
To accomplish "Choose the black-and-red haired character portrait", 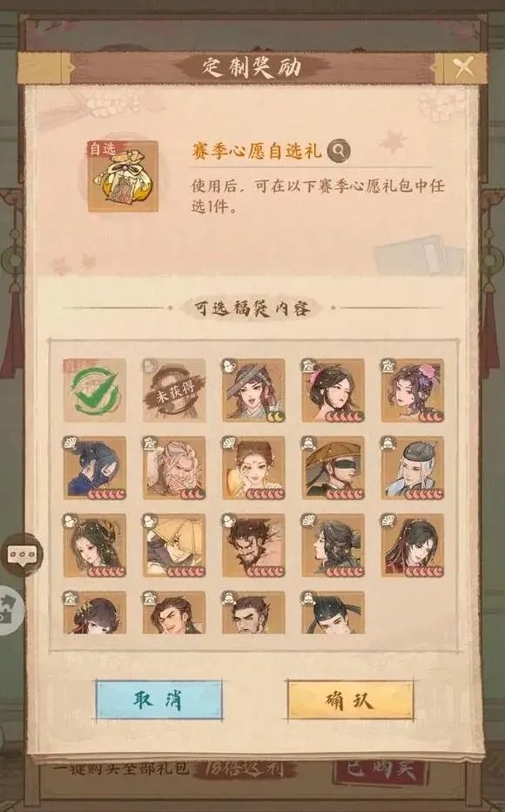I will pyautogui.click(x=413, y=545).
